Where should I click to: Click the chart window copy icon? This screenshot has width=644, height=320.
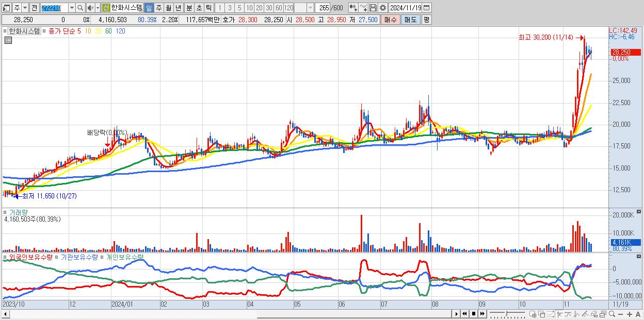603,314
